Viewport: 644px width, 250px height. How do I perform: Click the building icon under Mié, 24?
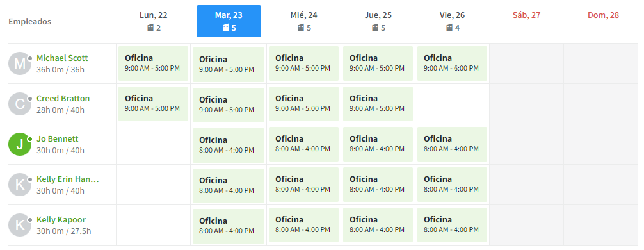click(301, 28)
